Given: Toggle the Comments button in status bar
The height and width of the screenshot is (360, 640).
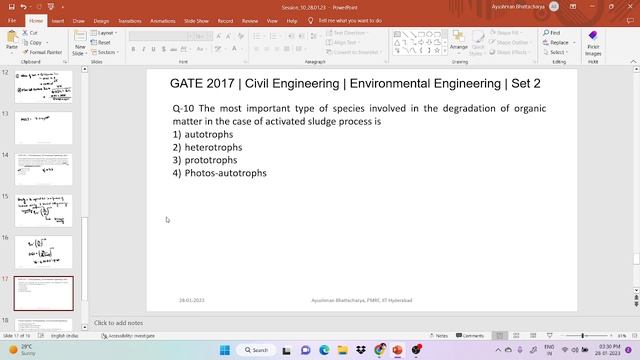Looking at the screenshot, I should 470,336.
